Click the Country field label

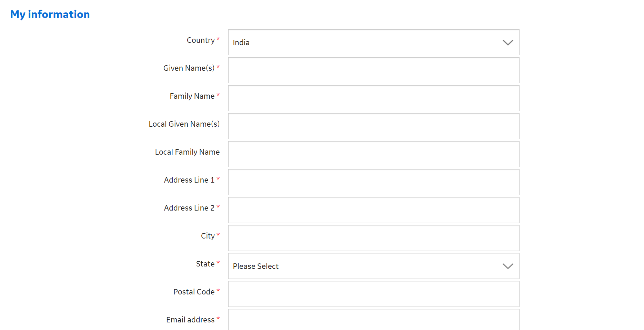point(201,40)
